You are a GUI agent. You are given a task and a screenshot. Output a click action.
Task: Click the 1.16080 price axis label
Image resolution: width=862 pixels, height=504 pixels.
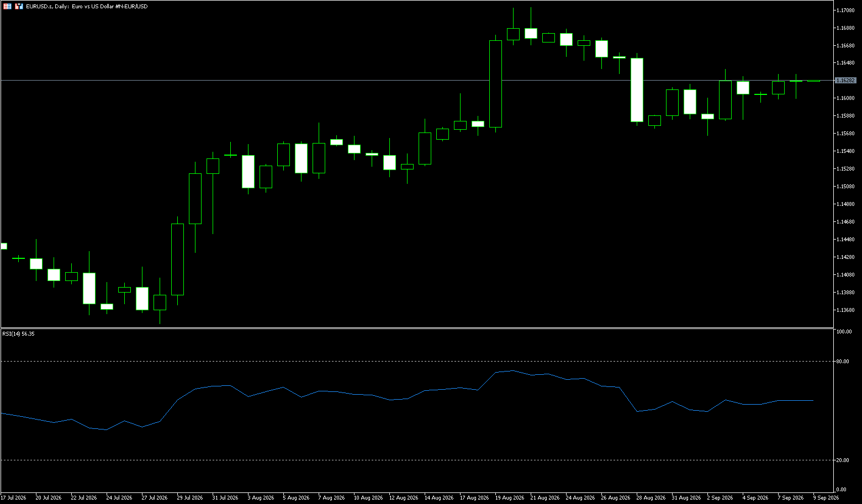846,98
